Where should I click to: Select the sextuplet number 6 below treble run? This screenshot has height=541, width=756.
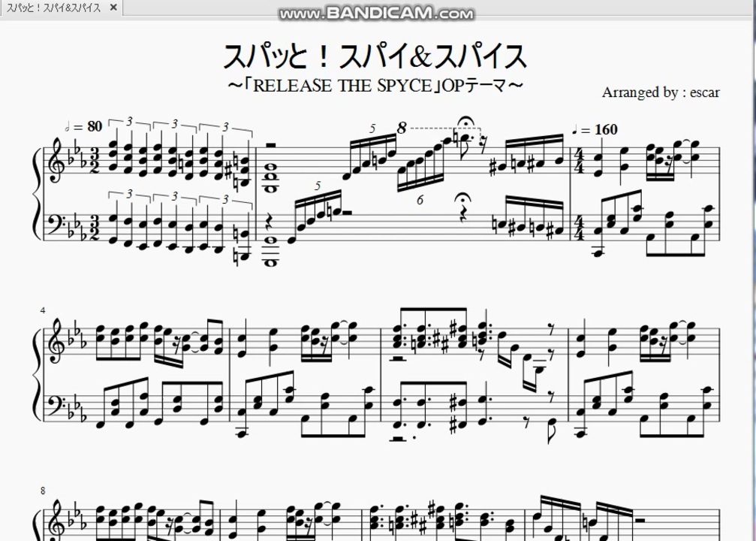[420, 200]
